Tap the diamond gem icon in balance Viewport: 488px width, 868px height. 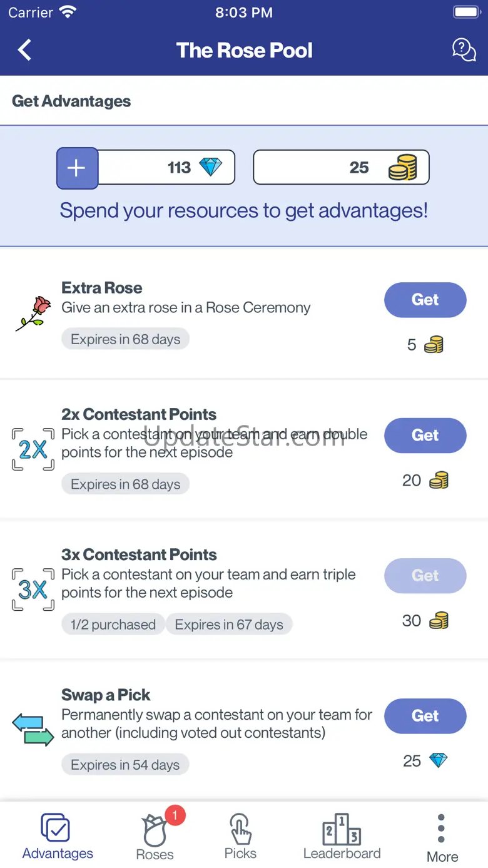pyautogui.click(x=210, y=167)
